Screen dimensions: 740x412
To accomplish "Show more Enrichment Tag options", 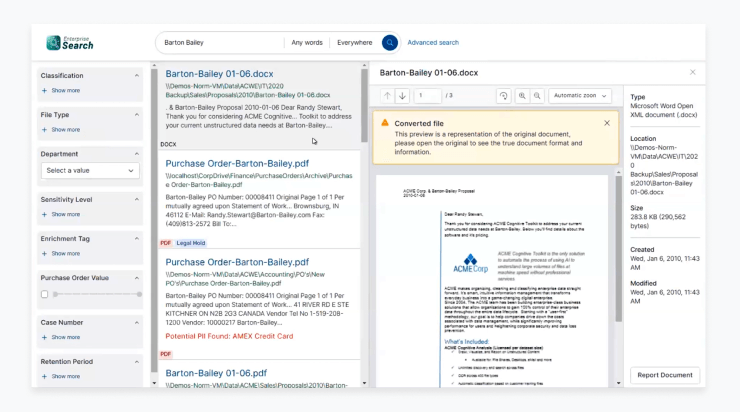I will click(x=66, y=254).
